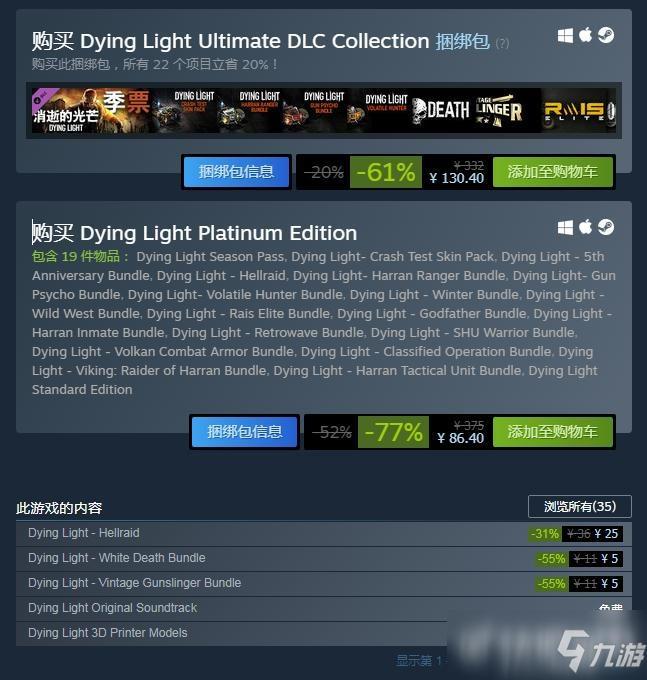Add Platinum Edition to cart

coord(553,432)
